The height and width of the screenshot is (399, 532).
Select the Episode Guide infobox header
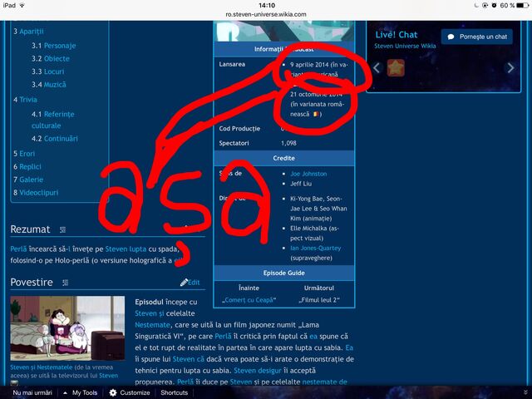click(x=284, y=273)
